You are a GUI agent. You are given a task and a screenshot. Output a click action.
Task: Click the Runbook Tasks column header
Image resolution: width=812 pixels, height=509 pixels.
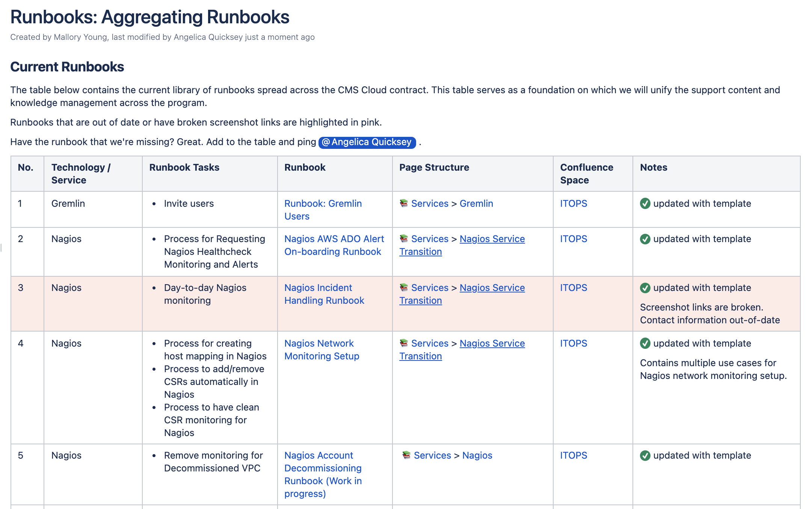(184, 167)
